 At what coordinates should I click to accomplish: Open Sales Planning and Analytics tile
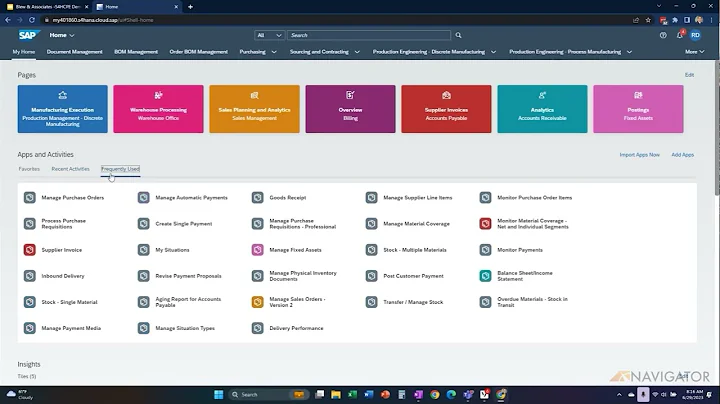pos(254,109)
